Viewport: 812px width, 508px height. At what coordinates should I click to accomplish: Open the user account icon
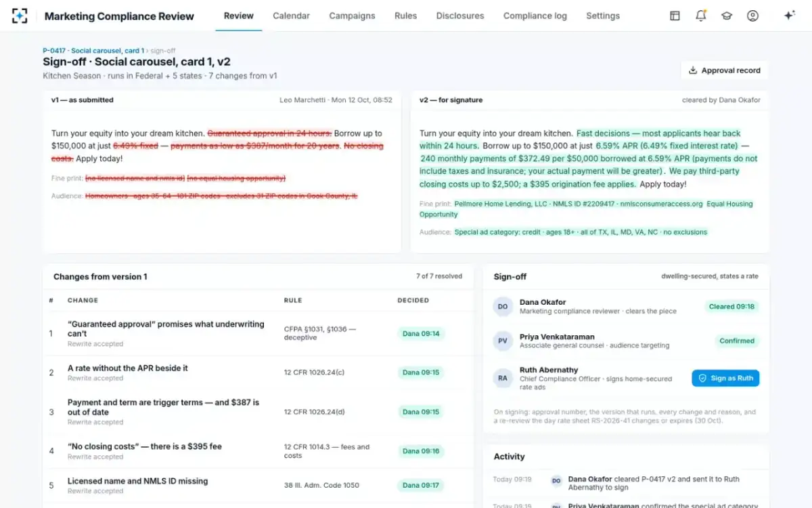click(752, 16)
